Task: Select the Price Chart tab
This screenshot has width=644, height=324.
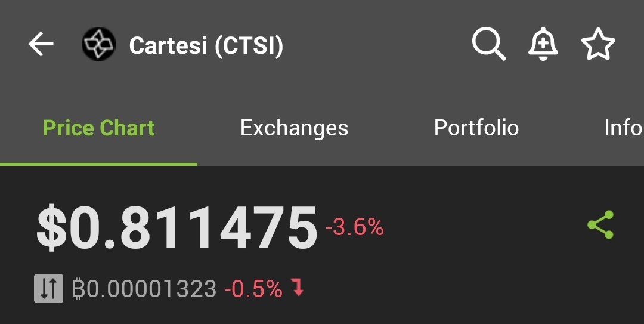Action: tap(98, 128)
